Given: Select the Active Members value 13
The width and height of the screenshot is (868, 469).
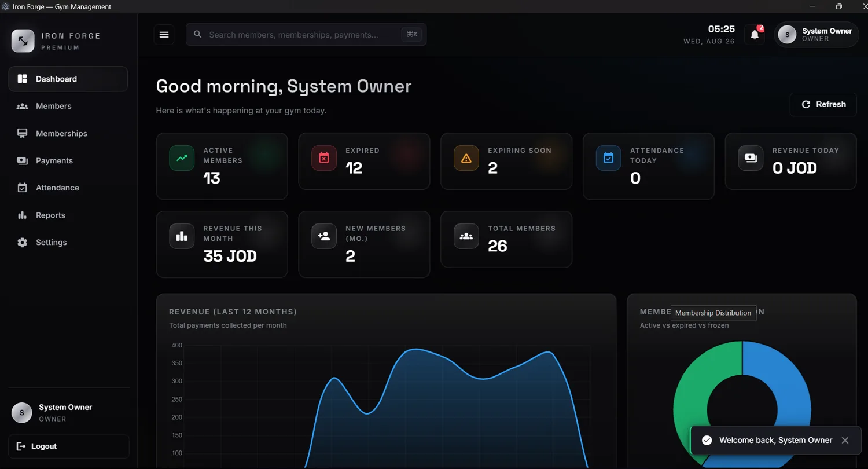Looking at the screenshot, I should coord(212,178).
